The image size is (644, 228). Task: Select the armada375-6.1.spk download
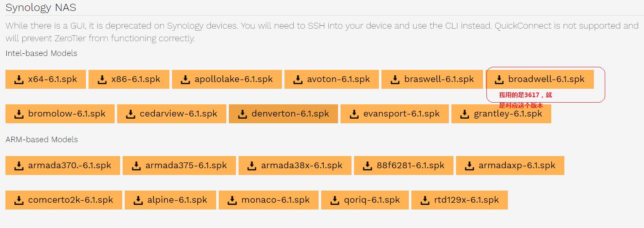[x=179, y=166]
